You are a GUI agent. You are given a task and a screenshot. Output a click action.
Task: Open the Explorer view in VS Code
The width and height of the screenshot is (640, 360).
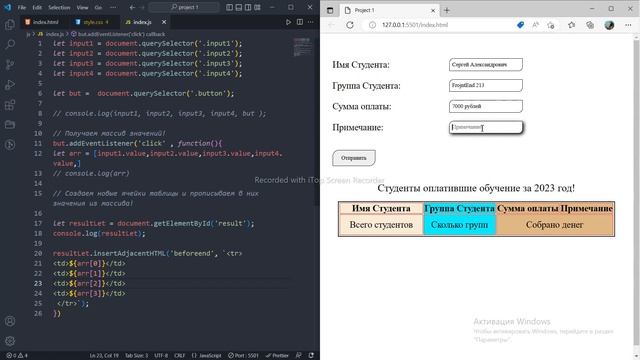[x=10, y=24]
